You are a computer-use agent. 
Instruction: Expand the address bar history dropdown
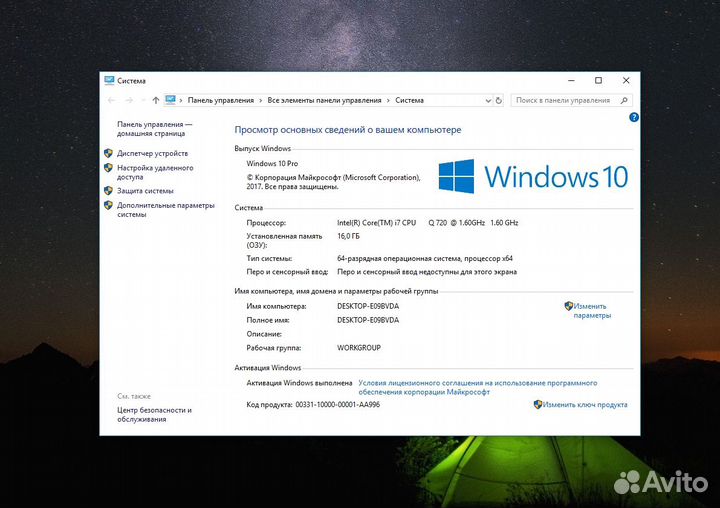488,100
